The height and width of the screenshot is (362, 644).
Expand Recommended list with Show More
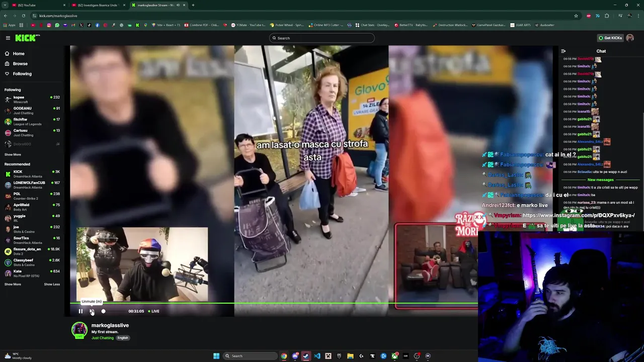pyautogui.click(x=13, y=285)
